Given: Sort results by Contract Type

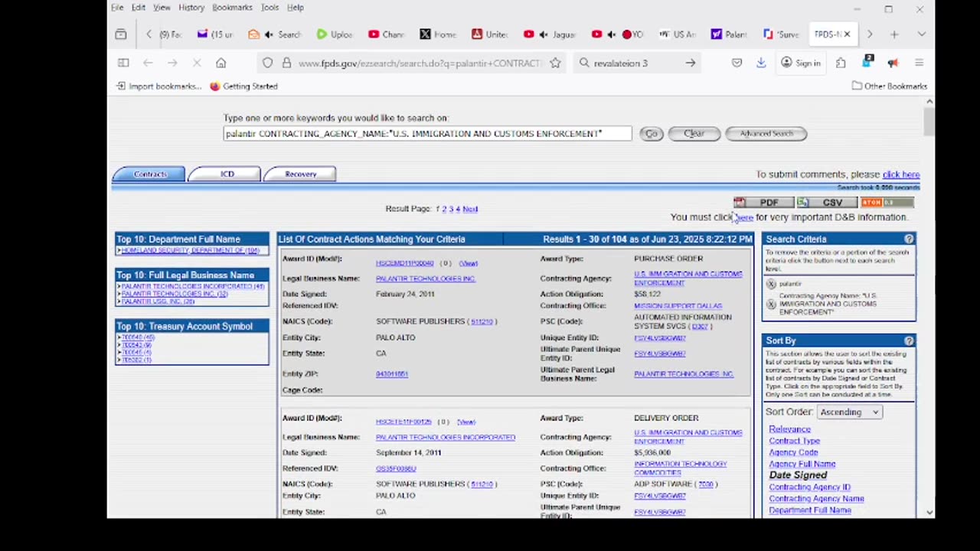Looking at the screenshot, I should point(794,441).
